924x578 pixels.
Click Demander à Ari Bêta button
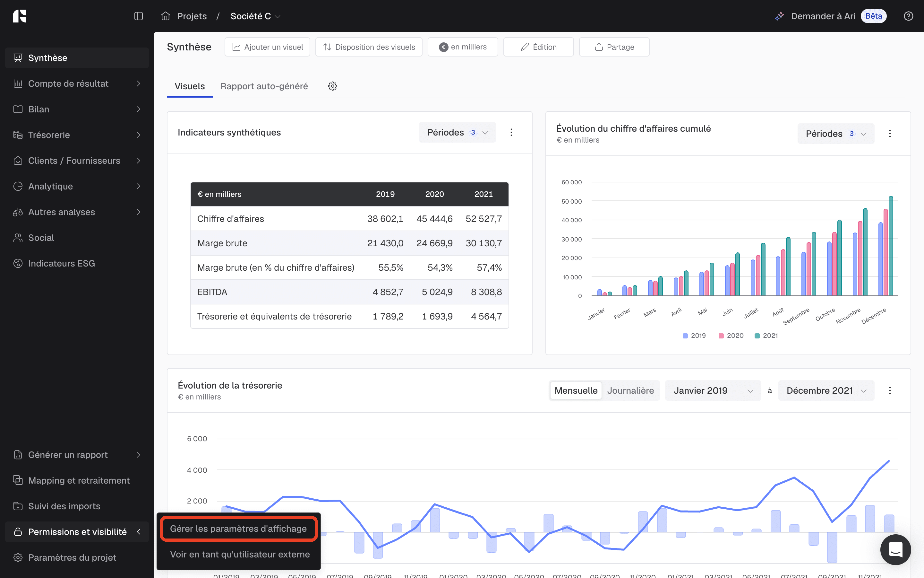831,16
